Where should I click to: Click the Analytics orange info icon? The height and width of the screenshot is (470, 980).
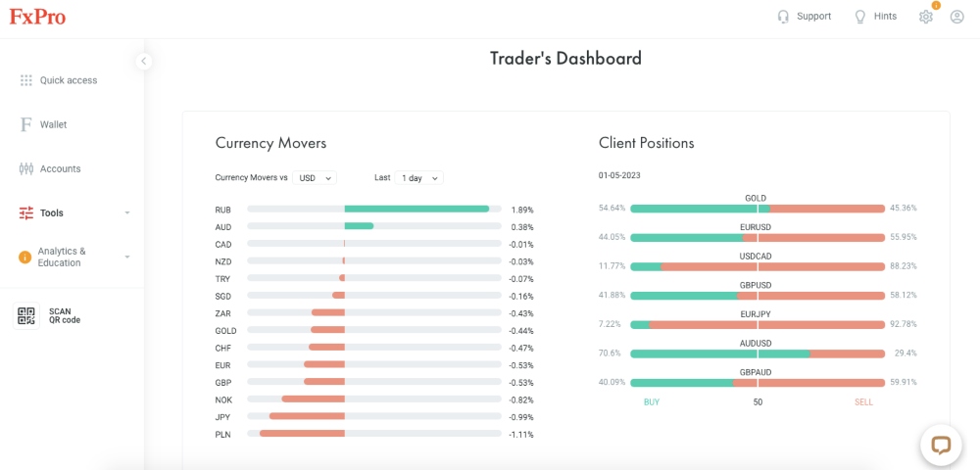tap(25, 258)
